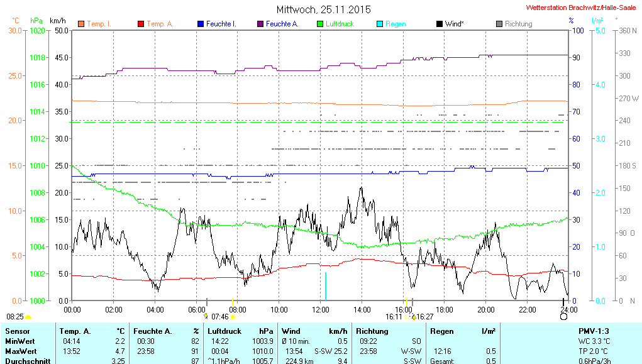Viewport: 642px width, 364px height.
Task: Click the green Luftdruck legend square
Action: click(x=320, y=24)
